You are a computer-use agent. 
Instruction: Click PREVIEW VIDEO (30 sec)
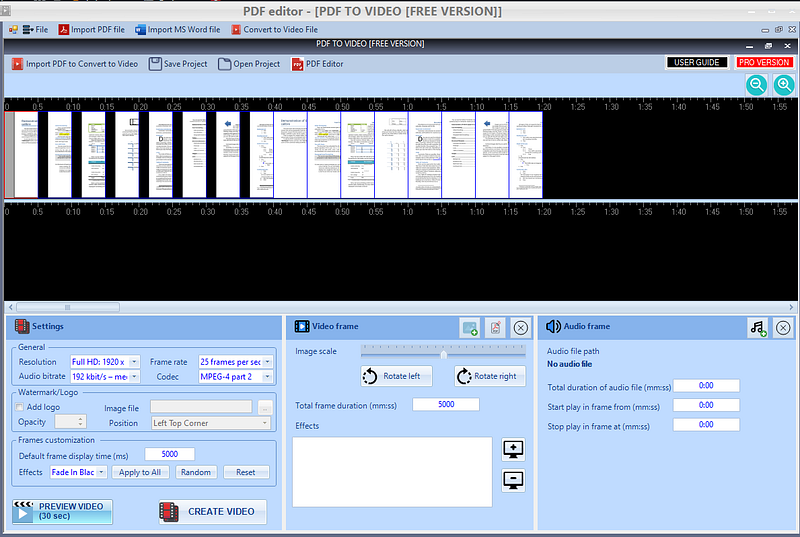click(x=62, y=512)
